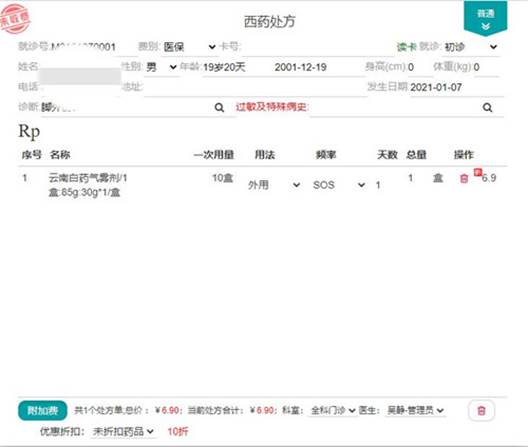Screen dimensions: 528x447
Task: Click the 附加费 button
Action: 42,411
